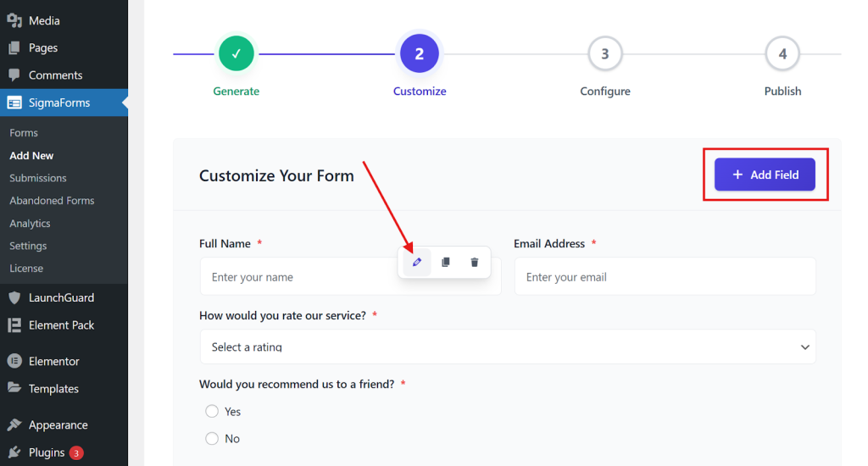The width and height of the screenshot is (868, 466).
Task: Click the Plugins update count badge
Action: click(x=76, y=452)
